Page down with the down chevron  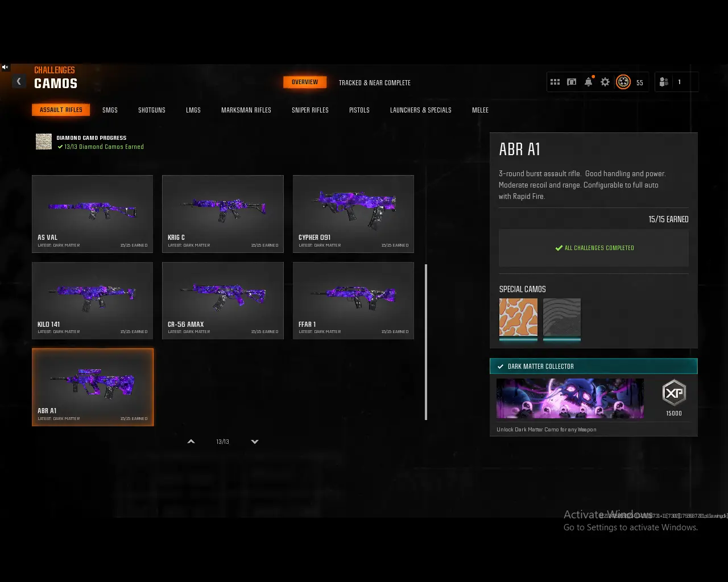coord(255,442)
